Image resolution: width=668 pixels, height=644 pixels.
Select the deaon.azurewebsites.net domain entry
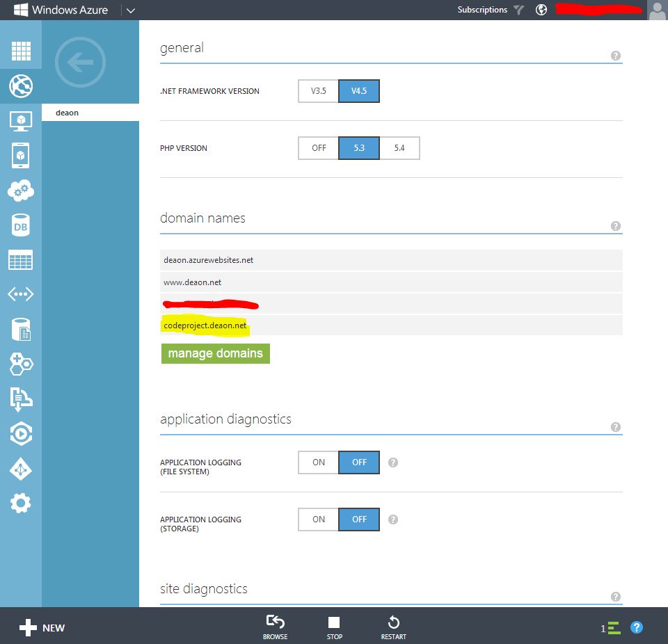[x=391, y=260]
